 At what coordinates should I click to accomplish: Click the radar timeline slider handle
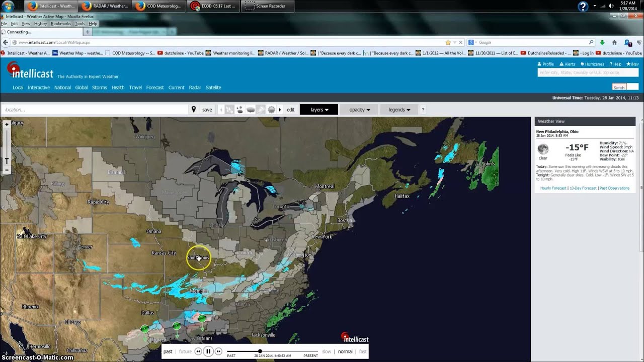click(260, 351)
